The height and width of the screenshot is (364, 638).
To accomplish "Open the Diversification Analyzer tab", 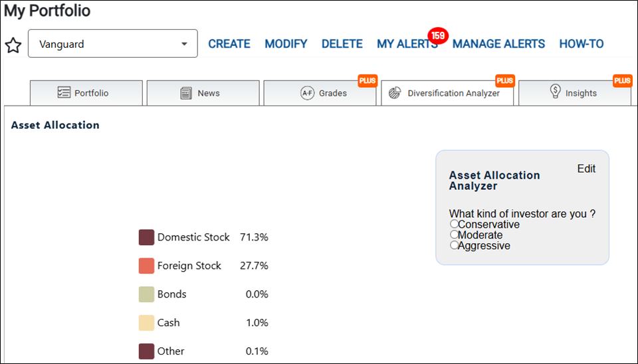I will (447, 93).
